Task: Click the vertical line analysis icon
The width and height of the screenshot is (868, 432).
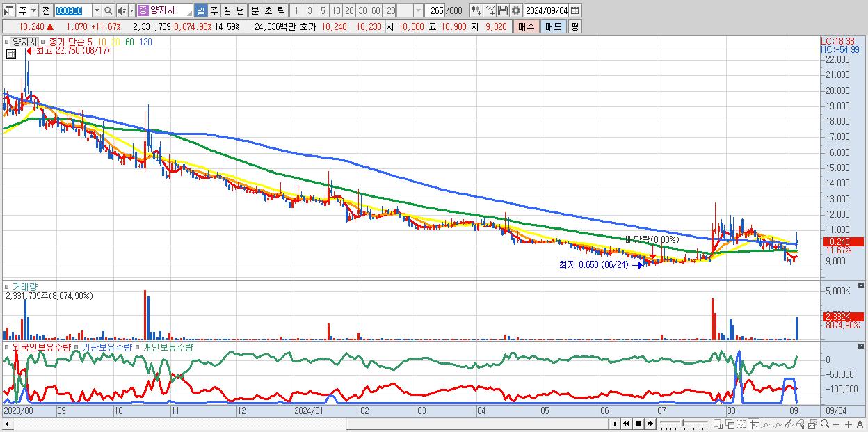Action: 778,424
